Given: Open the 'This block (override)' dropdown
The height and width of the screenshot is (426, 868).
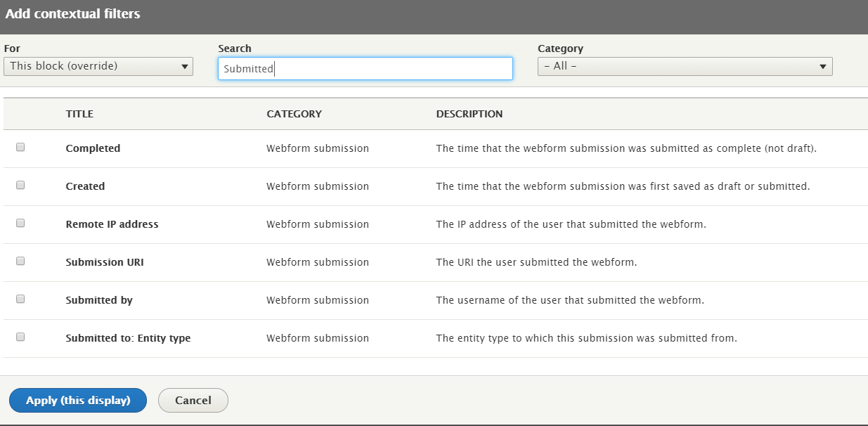Looking at the screenshot, I should [98, 66].
